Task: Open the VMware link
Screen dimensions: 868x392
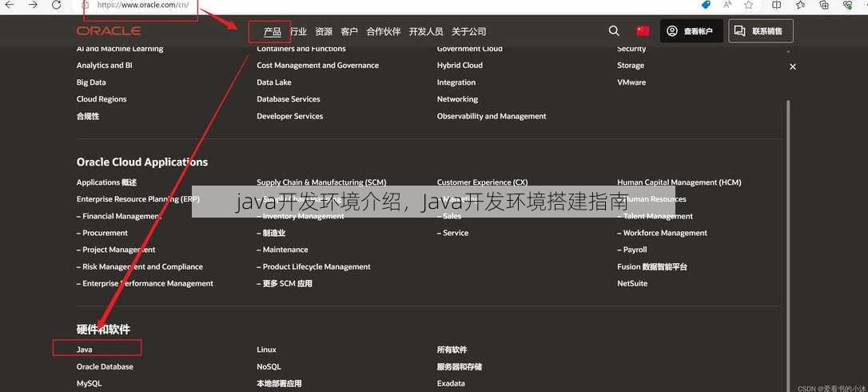Action: coord(631,82)
